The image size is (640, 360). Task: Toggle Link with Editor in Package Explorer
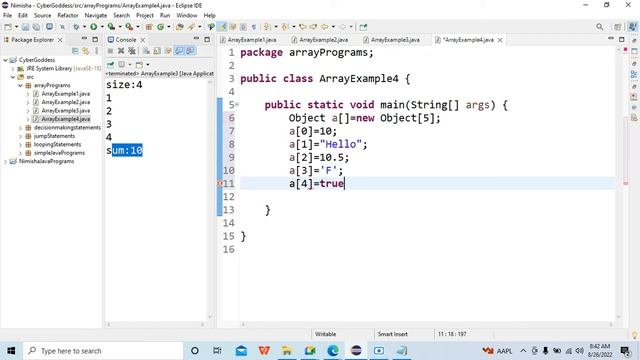(86, 51)
